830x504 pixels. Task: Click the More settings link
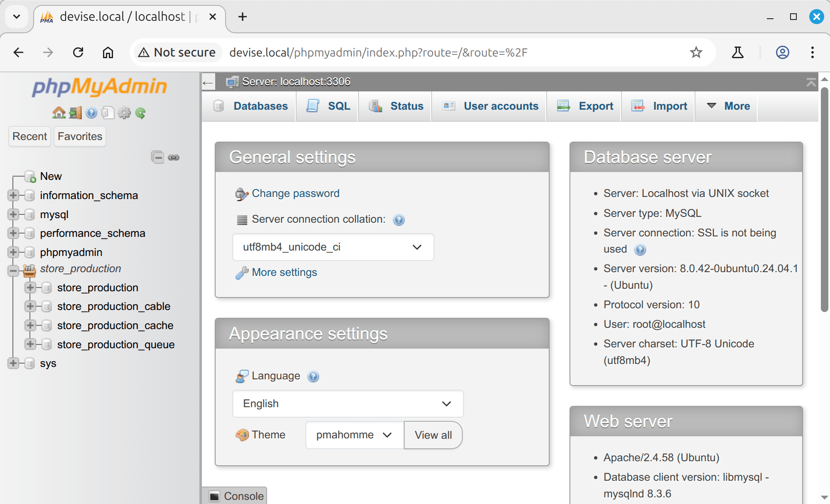point(284,273)
